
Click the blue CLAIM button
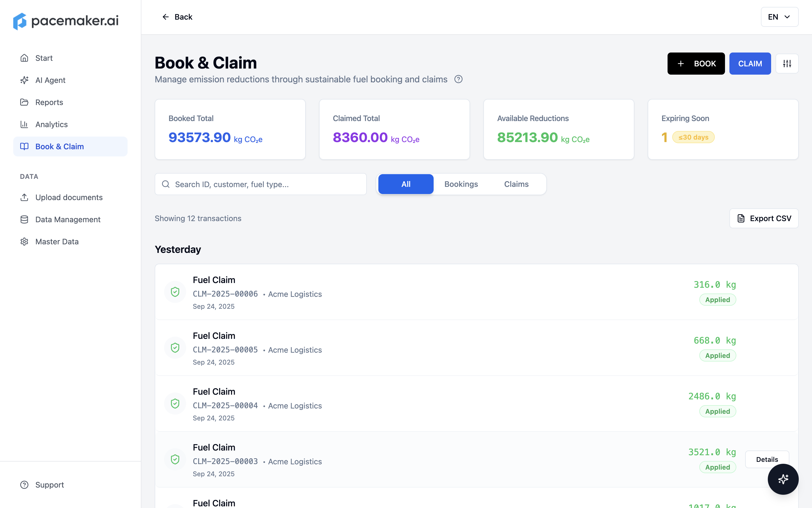(750, 64)
